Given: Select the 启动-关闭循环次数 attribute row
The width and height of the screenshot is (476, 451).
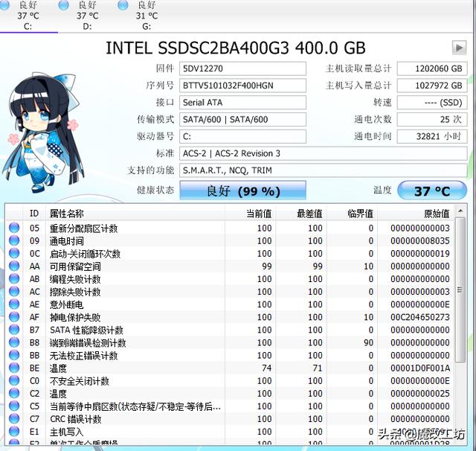Looking at the screenshot, I should [231, 254].
